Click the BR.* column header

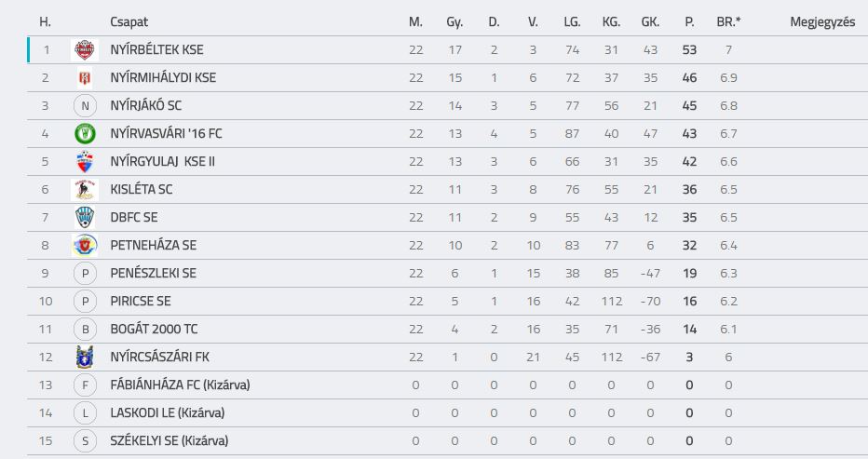[728, 22]
